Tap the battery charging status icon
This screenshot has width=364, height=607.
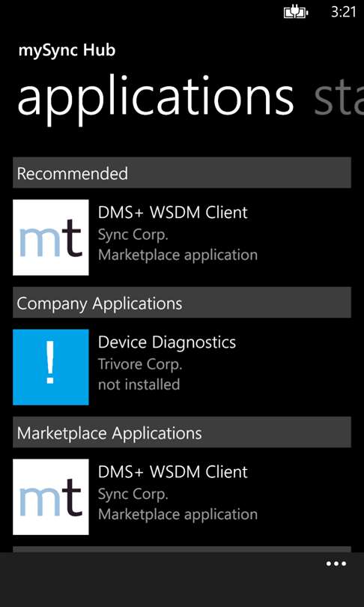pyautogui.click(x=296, y=13)
